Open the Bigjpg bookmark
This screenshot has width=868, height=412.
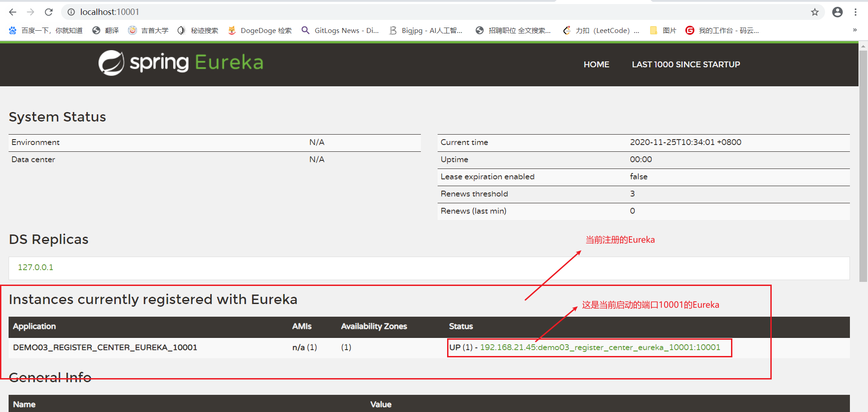tap(425, 30)
